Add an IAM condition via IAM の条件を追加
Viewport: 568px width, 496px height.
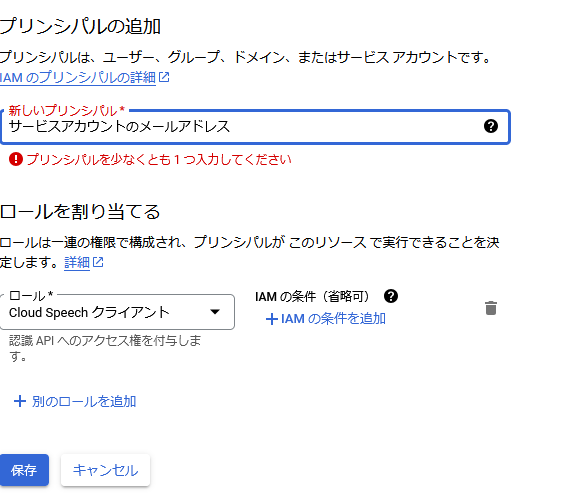click(326, 319)
